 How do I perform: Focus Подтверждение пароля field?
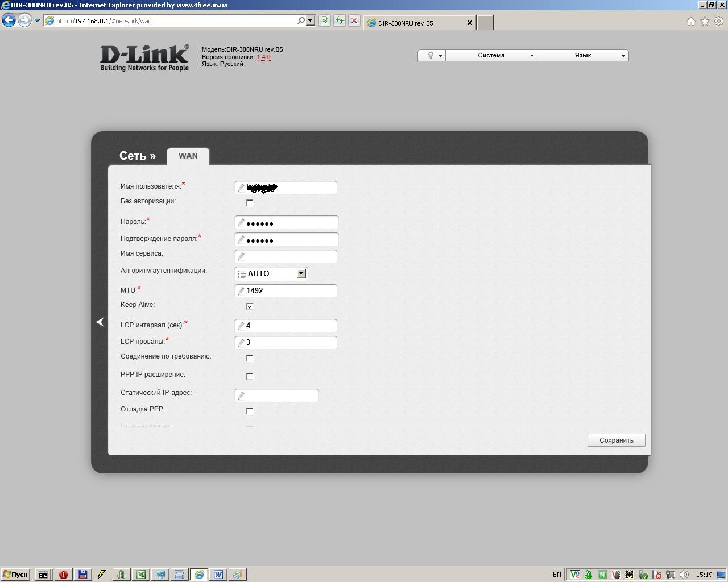pos(286,240)
